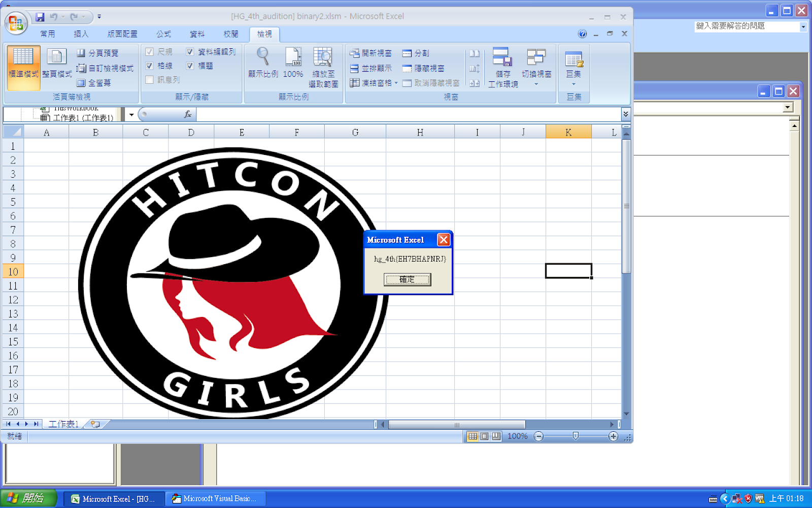Click the system tray clock 上午 01:18
This screenshot has width=812, height=508.
click(x=786, y=499)
